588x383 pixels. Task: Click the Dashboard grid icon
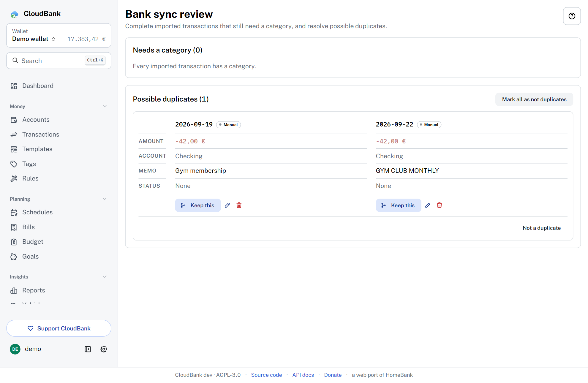pyautogui.click(x=14, y=86)
